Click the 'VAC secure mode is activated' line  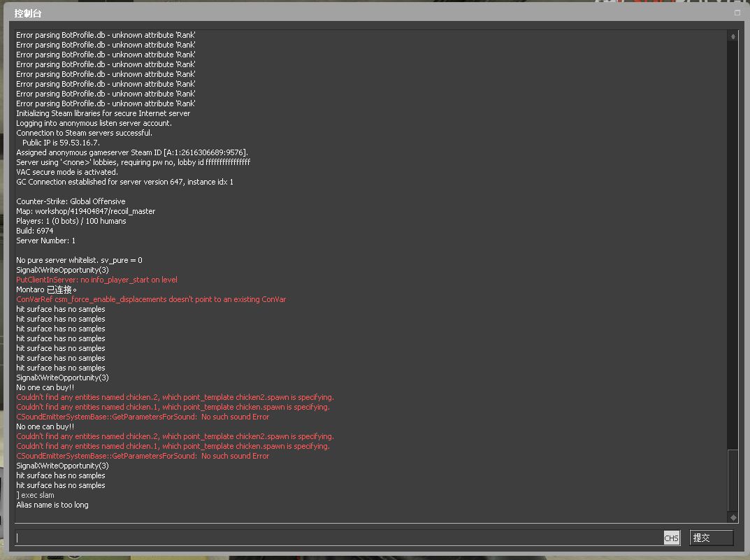(67, 172)
